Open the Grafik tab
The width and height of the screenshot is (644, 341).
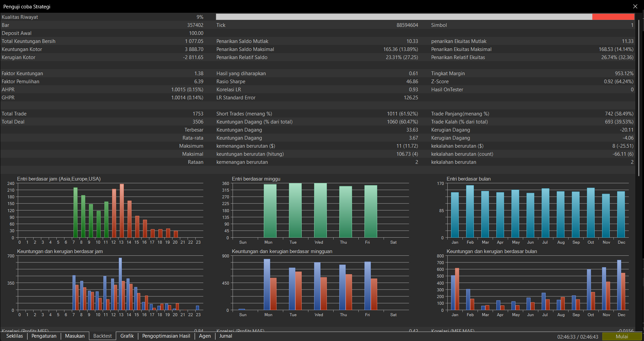[127, 336]
